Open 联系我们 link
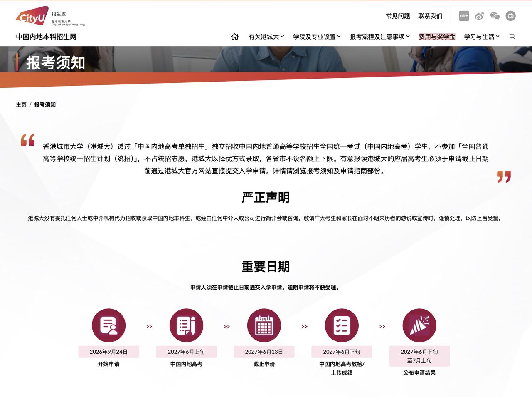 [430, 16]
